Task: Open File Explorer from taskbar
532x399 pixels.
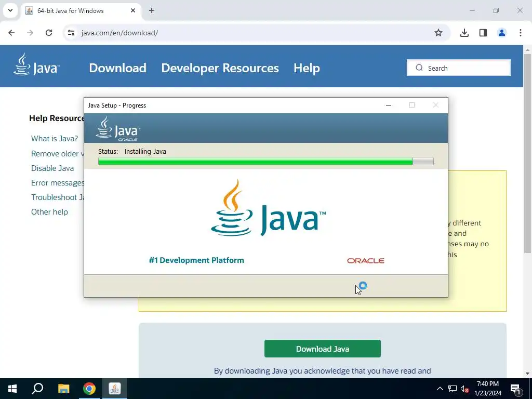Action: click(x=63, y=389)
